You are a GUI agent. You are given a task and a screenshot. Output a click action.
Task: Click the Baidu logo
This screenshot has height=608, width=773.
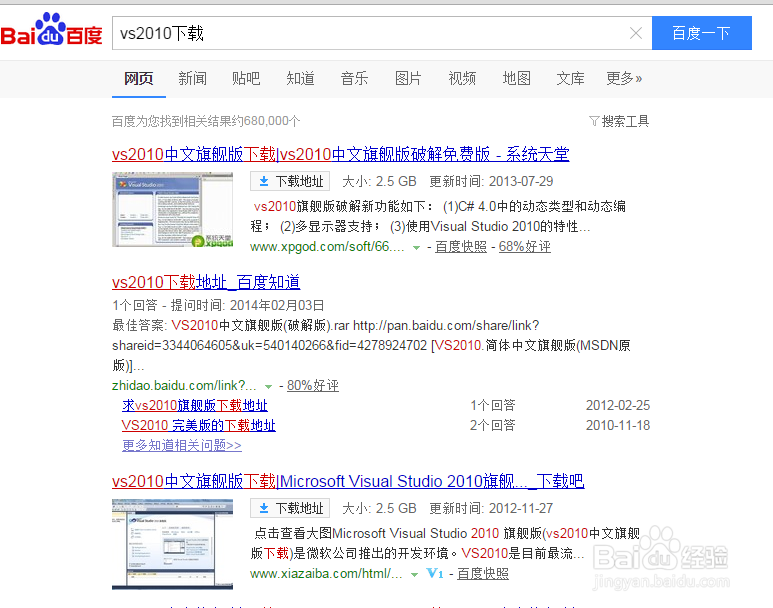51,30
